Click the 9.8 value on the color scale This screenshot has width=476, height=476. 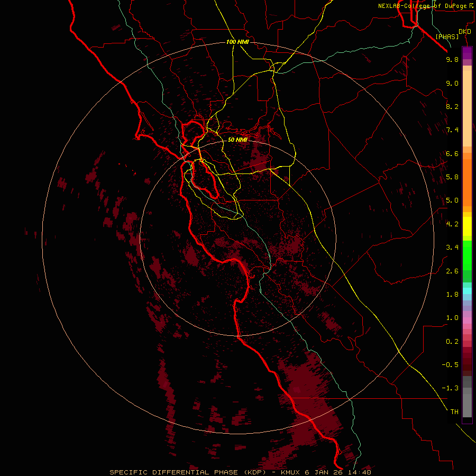coord(452,59)
